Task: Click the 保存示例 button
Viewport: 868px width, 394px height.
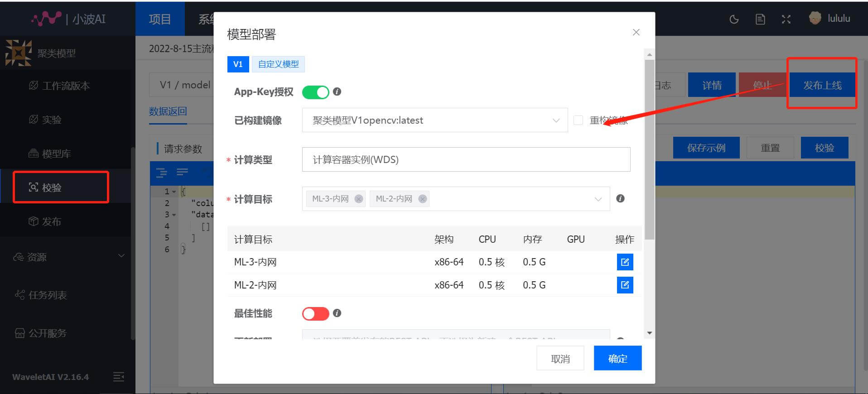Action: click(x=706, y=148)
